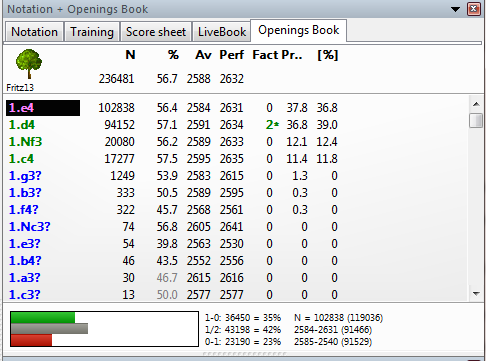Click the Fritz13 tree icon
Viewport: 486px width, 361px height.
29,64
